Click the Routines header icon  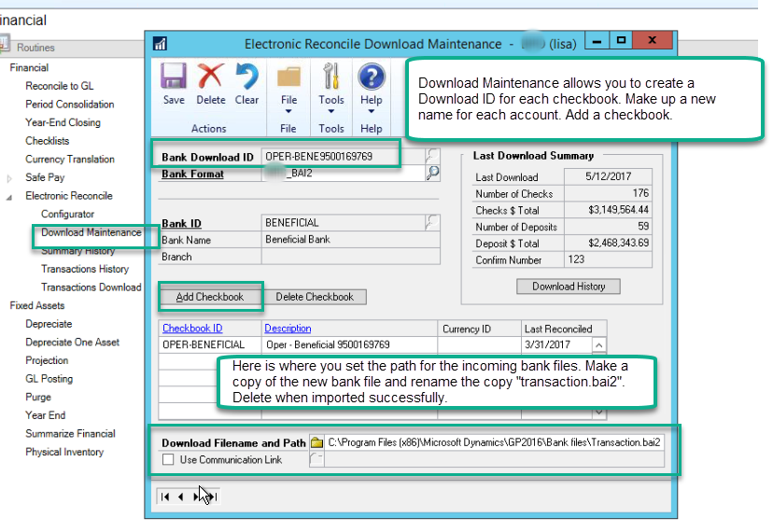pyautogui.click(x=5, y=45)
